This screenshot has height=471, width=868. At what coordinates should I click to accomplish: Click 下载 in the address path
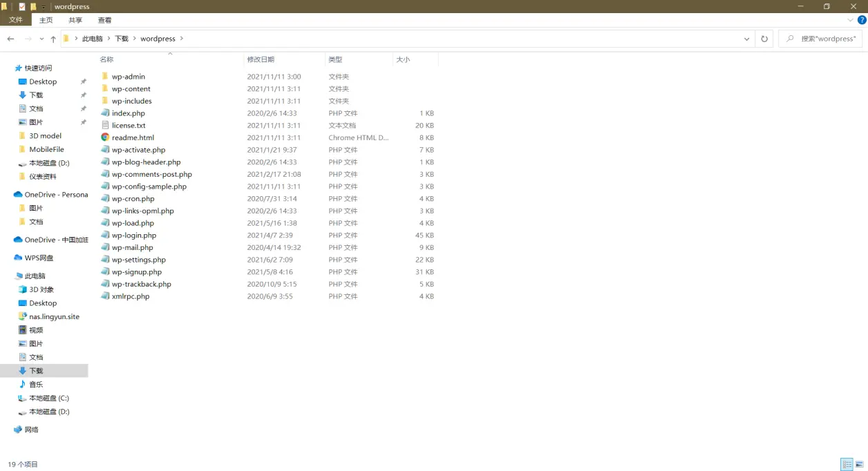(x=122, y=39)
